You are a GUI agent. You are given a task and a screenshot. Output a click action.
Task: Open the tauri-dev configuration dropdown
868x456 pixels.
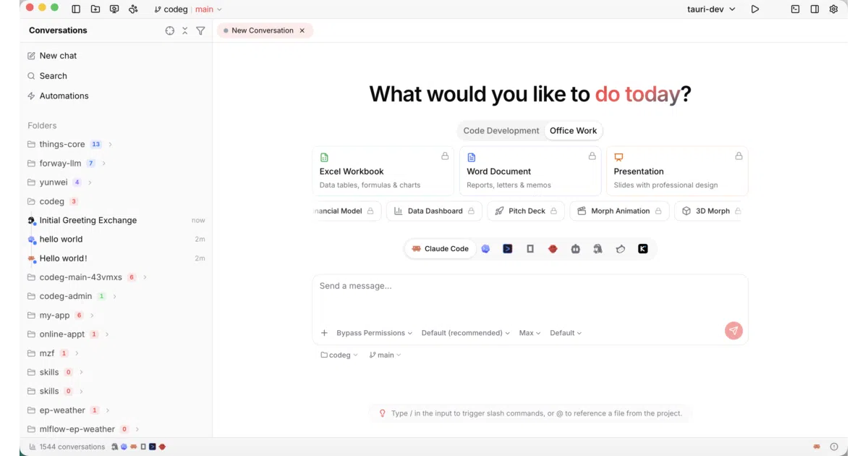click(x=711, y=9)
